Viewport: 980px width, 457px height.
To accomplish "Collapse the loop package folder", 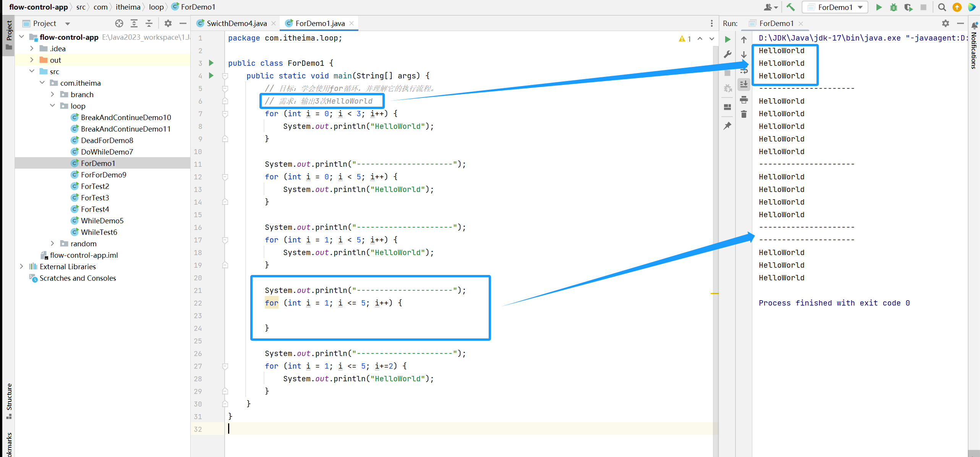I will point(52,106).
